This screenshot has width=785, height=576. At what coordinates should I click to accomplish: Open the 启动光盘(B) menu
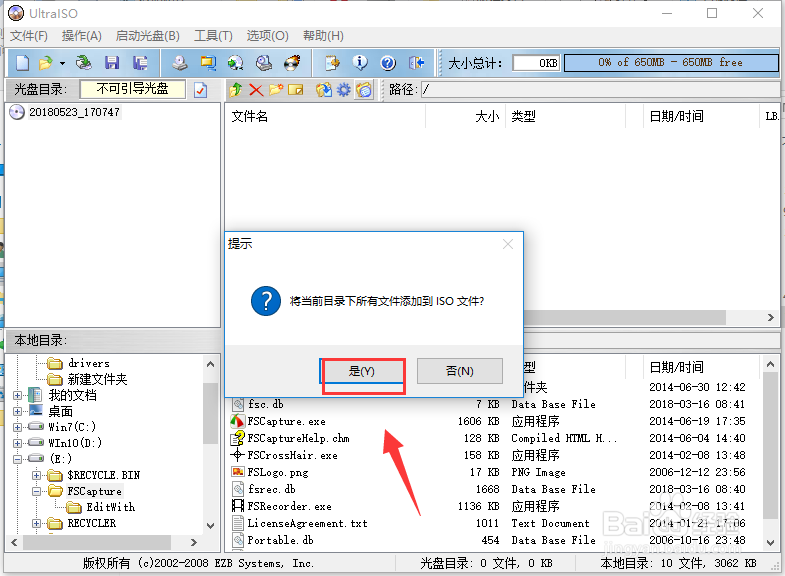coord(148,36)
